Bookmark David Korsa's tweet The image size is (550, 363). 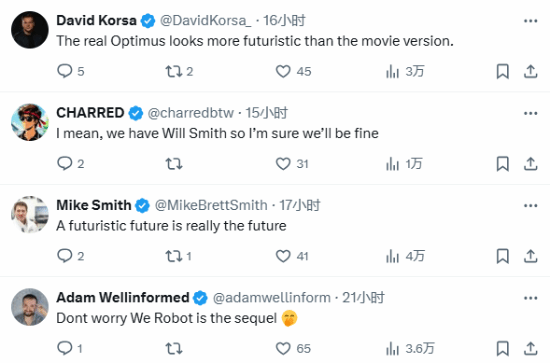pyautogui.click(x=502, y=72)
